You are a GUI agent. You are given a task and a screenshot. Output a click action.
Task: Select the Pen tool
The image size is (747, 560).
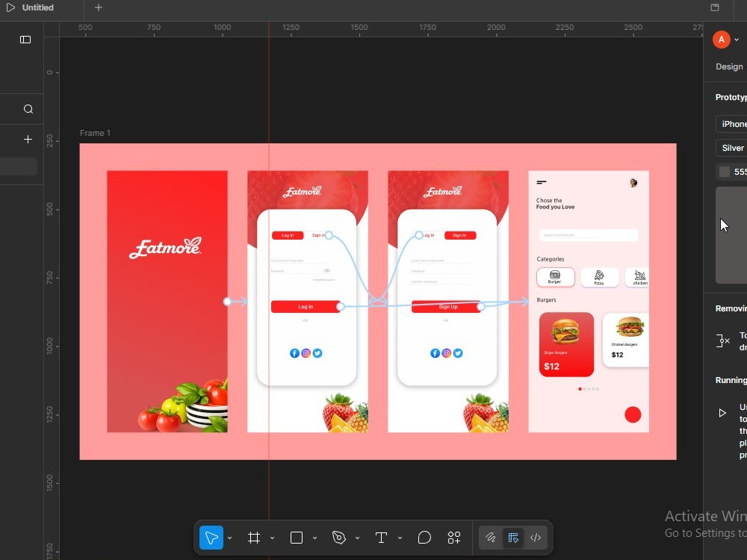pyautogui.click(x=338, y=538)
